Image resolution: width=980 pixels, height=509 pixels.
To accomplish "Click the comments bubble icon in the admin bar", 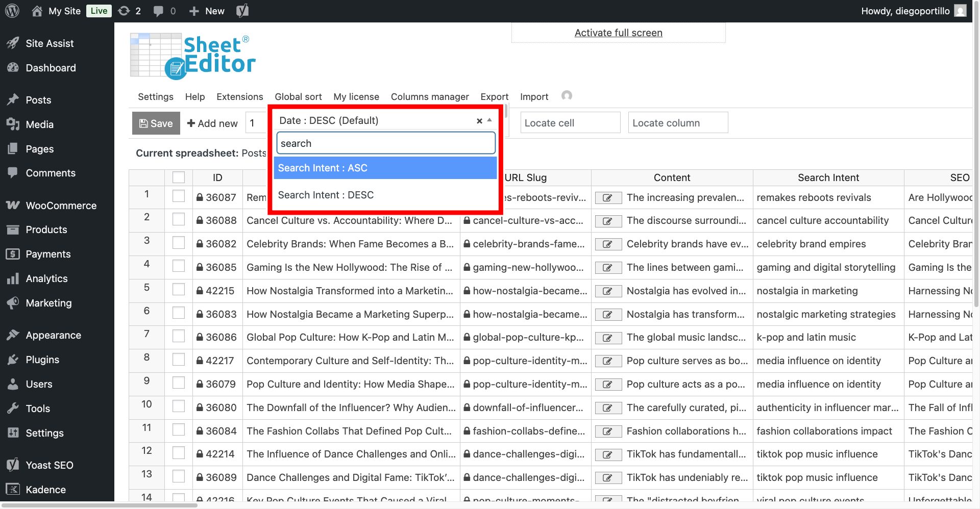I will (158, 11).
